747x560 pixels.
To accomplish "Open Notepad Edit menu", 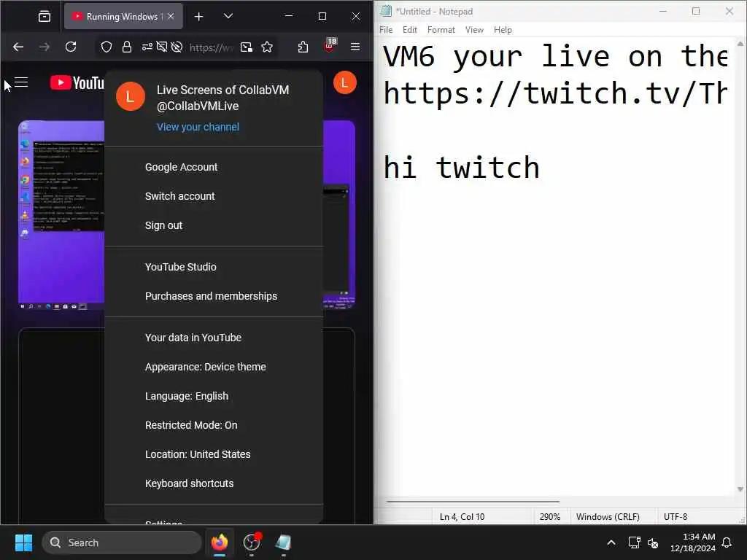I will tap(410, 29).
